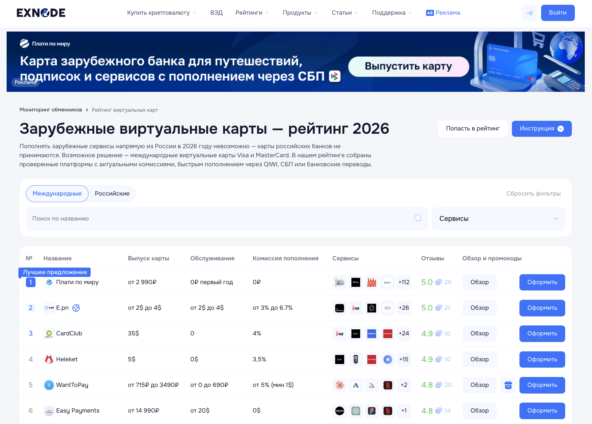Screen dimensions: 592x424
Task: Open the Реклама link in header
Action: click(x=443, y=13)
